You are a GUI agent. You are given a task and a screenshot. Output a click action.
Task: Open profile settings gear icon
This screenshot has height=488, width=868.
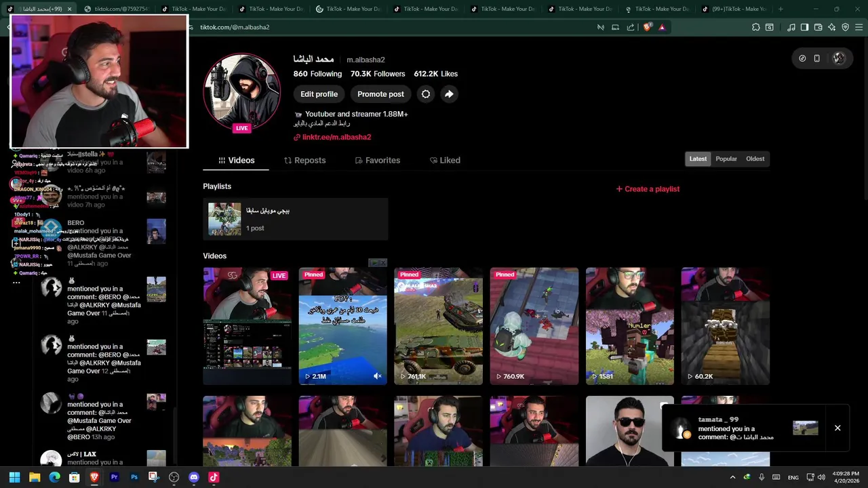pyautogui.click(x=426, y=94)
